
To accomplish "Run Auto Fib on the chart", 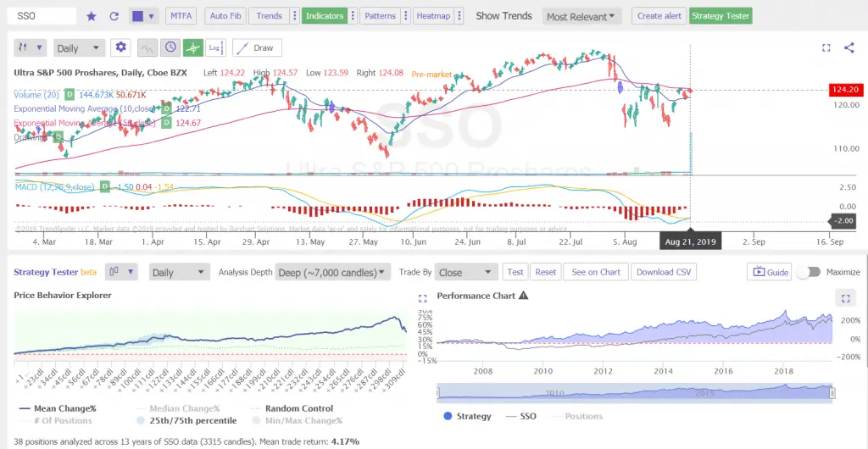I will pos(225,16).
